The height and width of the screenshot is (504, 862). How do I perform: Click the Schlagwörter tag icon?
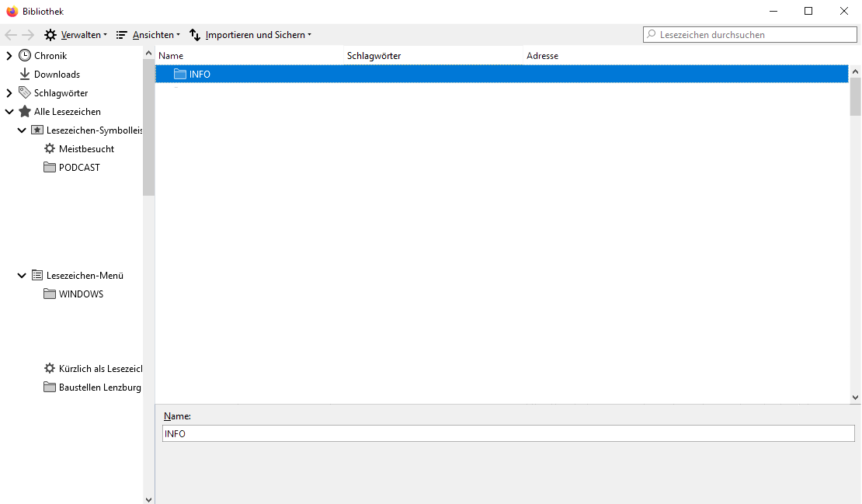(25, 93)
